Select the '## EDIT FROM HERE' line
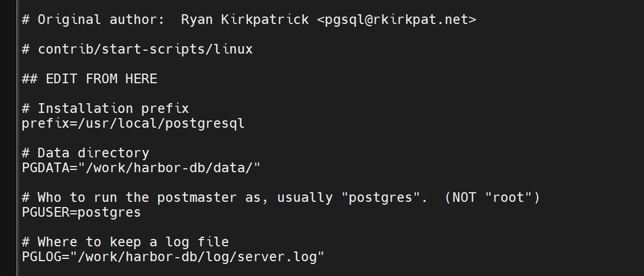 tap(89, 79)
